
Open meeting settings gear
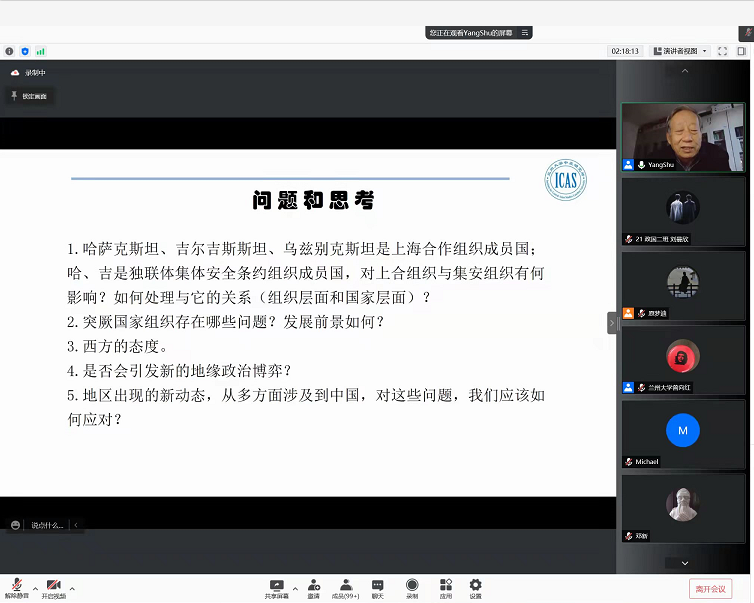(x=476, y=585)
